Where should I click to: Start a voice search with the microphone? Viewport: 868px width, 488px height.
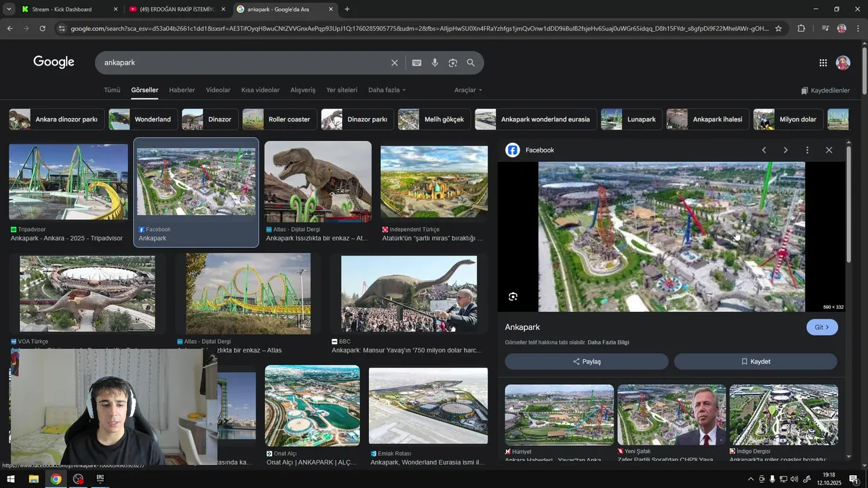point(435,62)
